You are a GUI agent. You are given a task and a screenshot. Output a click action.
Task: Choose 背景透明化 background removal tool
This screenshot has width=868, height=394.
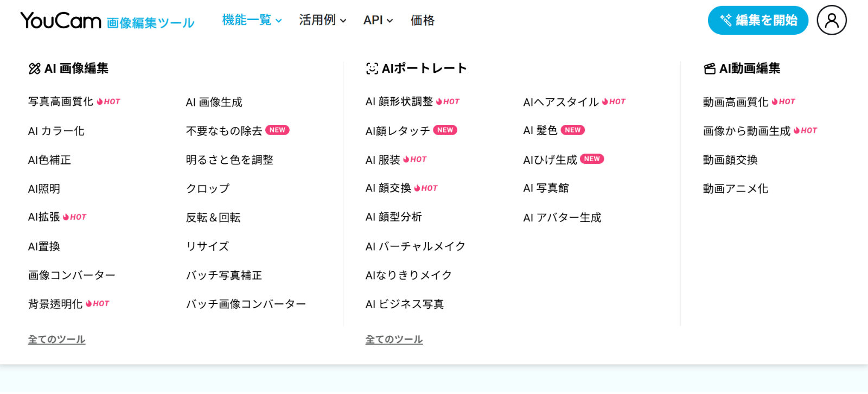55,304
